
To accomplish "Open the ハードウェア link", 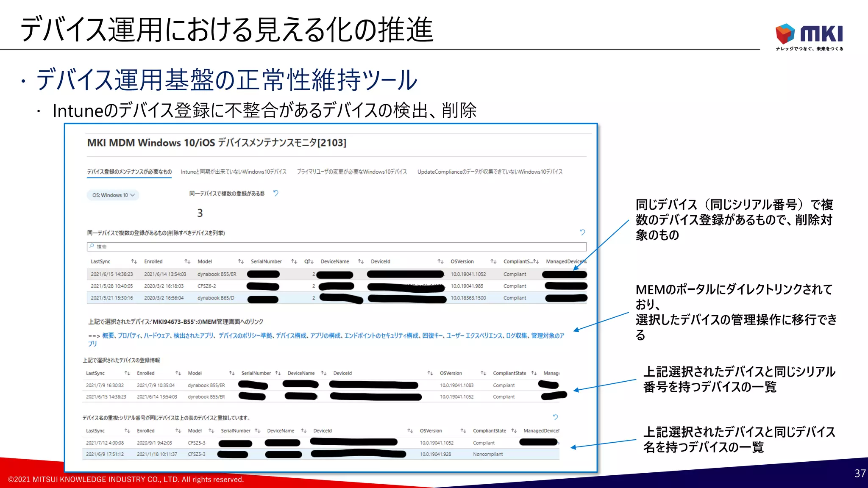I will coord(157,335).
